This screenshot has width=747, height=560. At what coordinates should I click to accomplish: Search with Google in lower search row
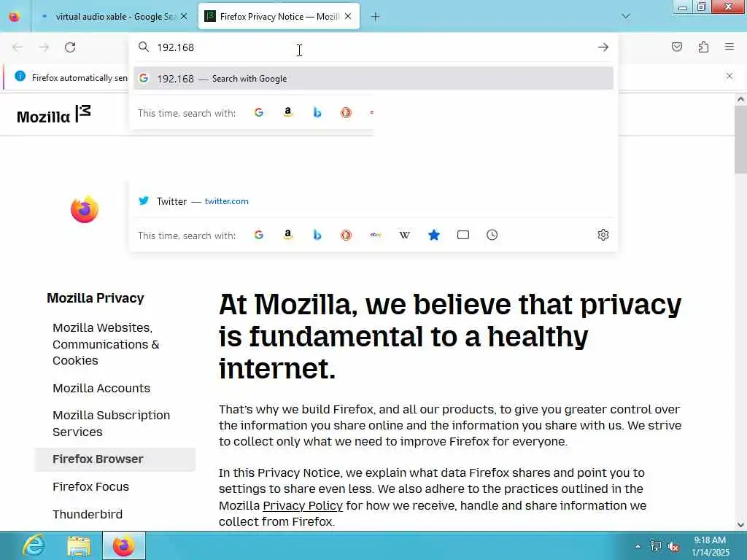click(x=259, y=235)
